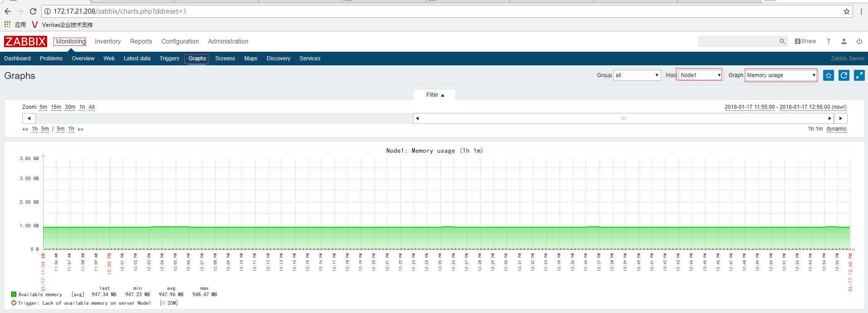Open the Host dropdown showing Node1
This screenshot has width=868, height=313.
pos(699,75)
